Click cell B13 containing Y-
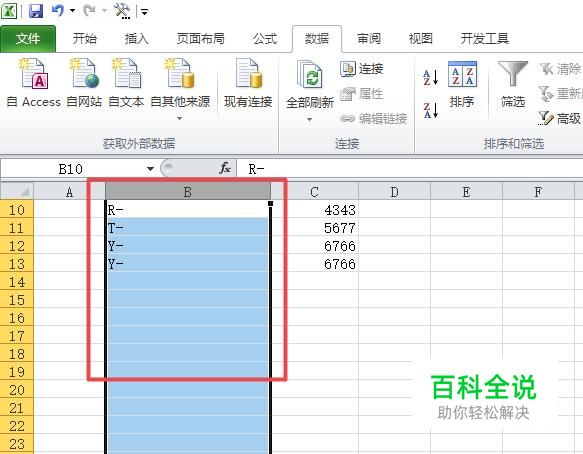 [188, 263]
